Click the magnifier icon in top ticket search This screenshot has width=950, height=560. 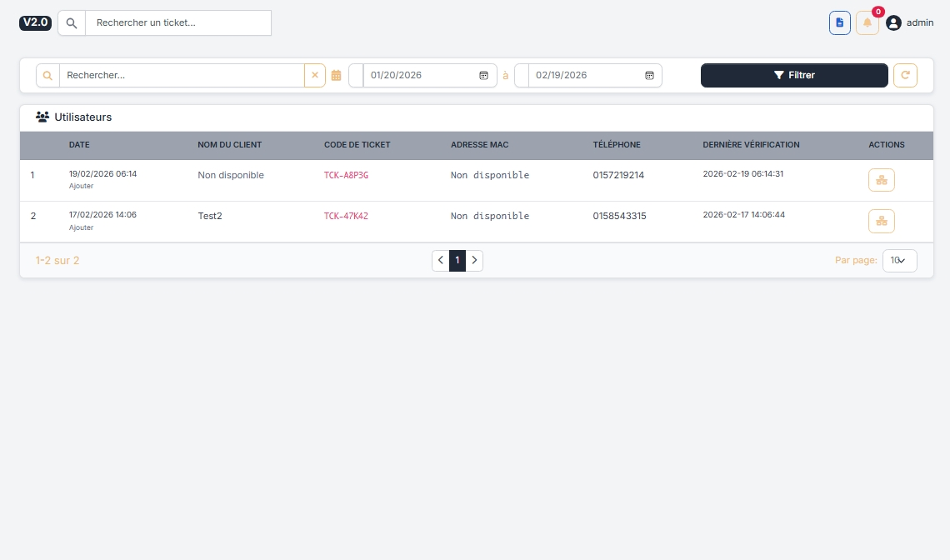coord(72,22)
